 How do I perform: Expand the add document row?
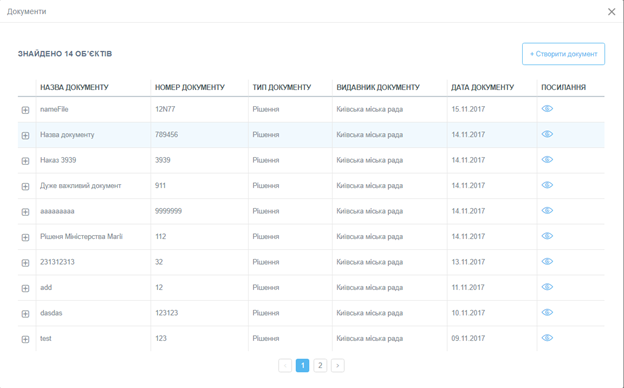click(x=25, y=289)
